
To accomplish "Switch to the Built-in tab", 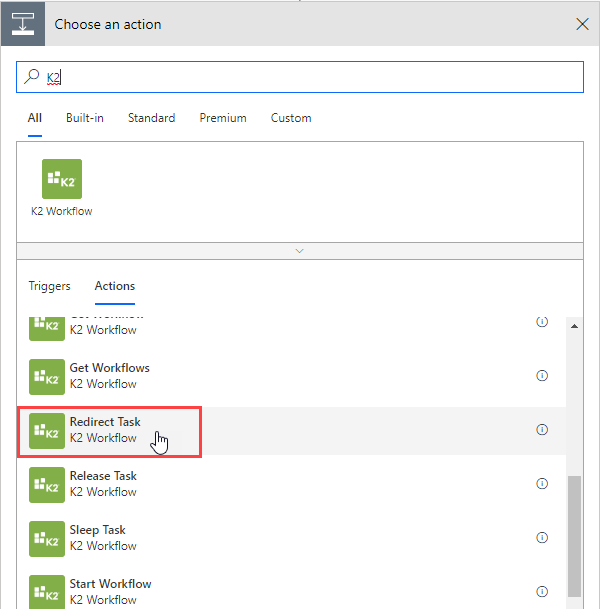I will [x=84, y=118].
